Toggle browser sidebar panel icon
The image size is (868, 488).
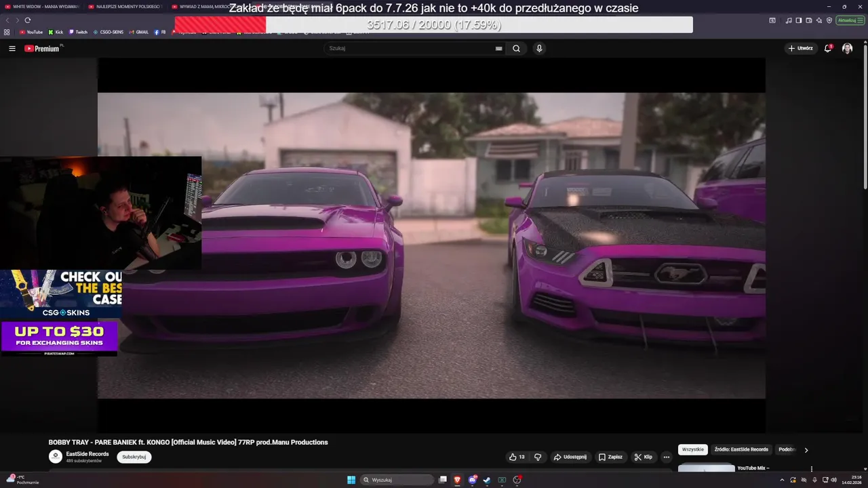799,20
